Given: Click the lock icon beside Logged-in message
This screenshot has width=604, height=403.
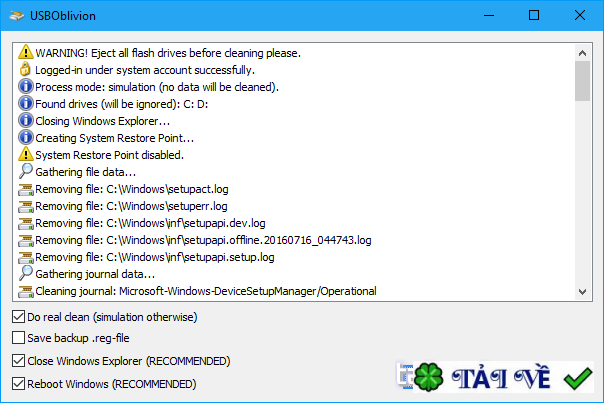Looking at the screenshot, I should tap(25, 69).
